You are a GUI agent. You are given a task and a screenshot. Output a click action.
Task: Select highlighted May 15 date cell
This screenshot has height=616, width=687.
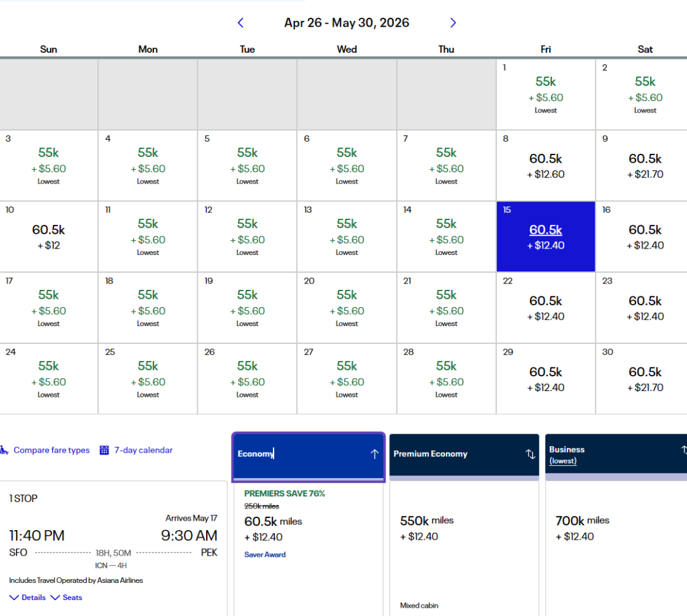pyautogui.click(x=545, y=236)
